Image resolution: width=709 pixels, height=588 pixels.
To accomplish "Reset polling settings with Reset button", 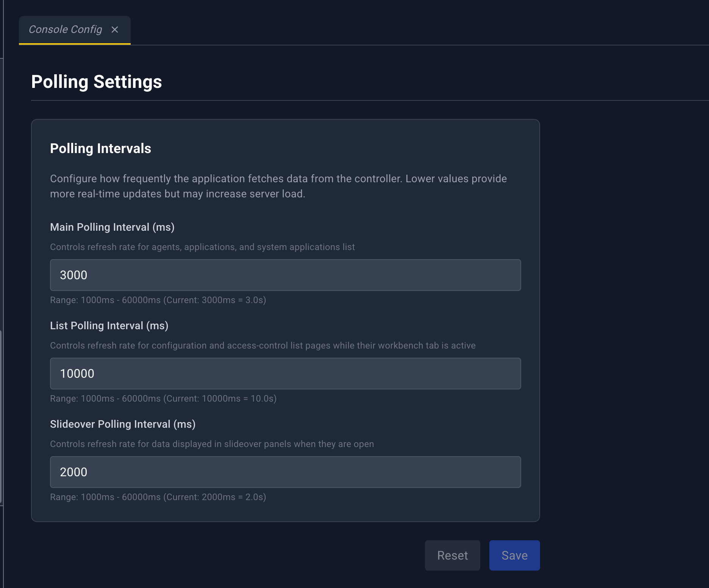I will (x=452, y=555).
